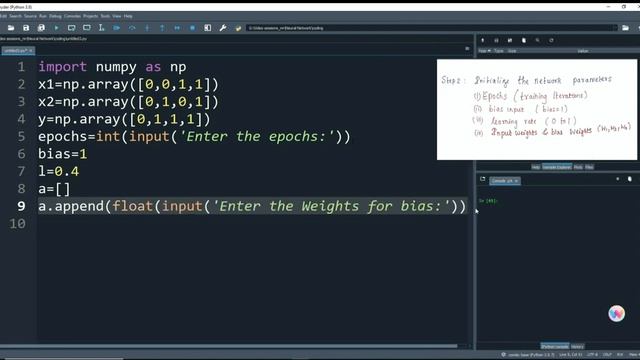Maximize current pane toolbar icon

pos(207,28)
